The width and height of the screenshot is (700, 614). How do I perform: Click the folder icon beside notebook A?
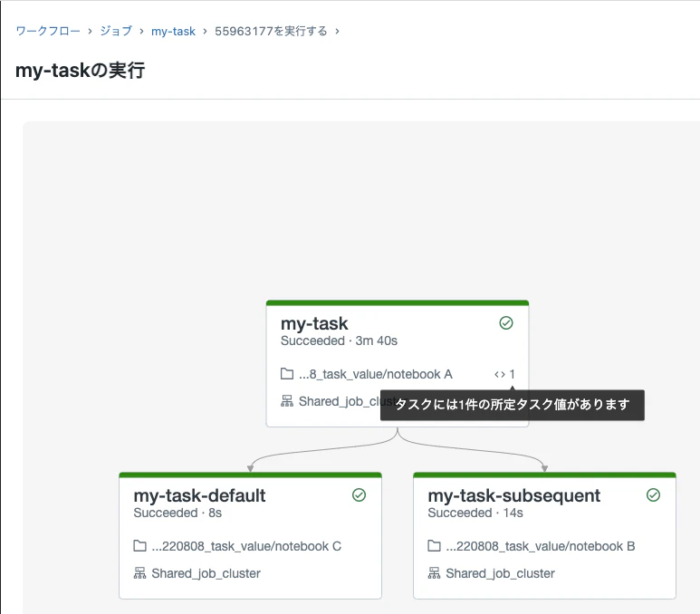coord(287,374)
